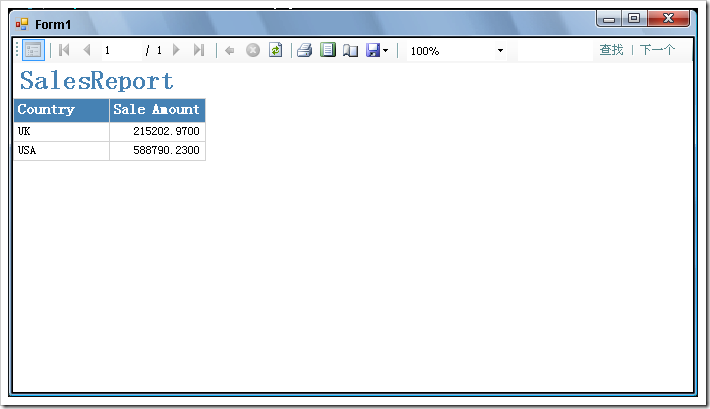Click the export save disk icon
710x409 pixels.
tap(373, 50)
